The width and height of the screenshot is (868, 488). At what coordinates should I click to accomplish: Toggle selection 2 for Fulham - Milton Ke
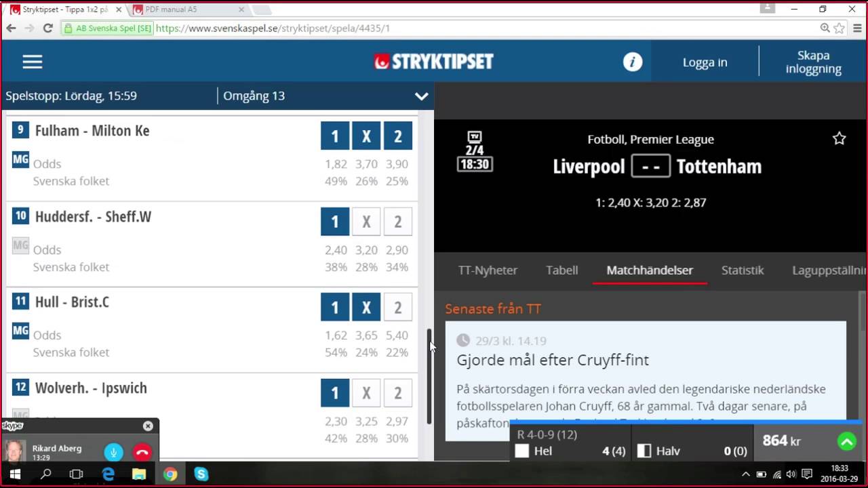click(398, 136)
